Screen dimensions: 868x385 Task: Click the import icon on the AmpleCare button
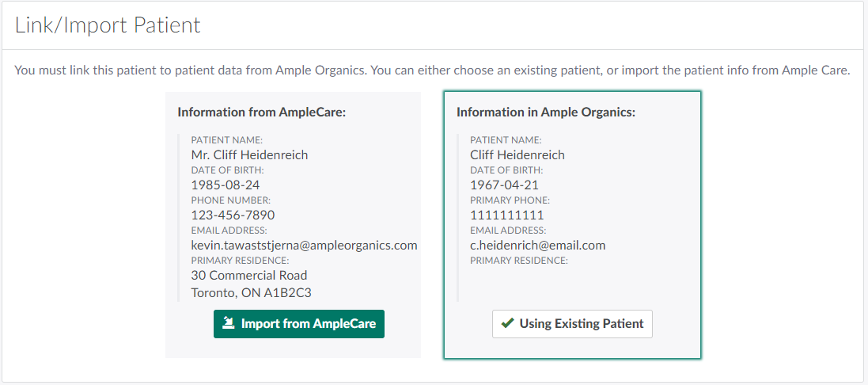[x=229, y=323]
